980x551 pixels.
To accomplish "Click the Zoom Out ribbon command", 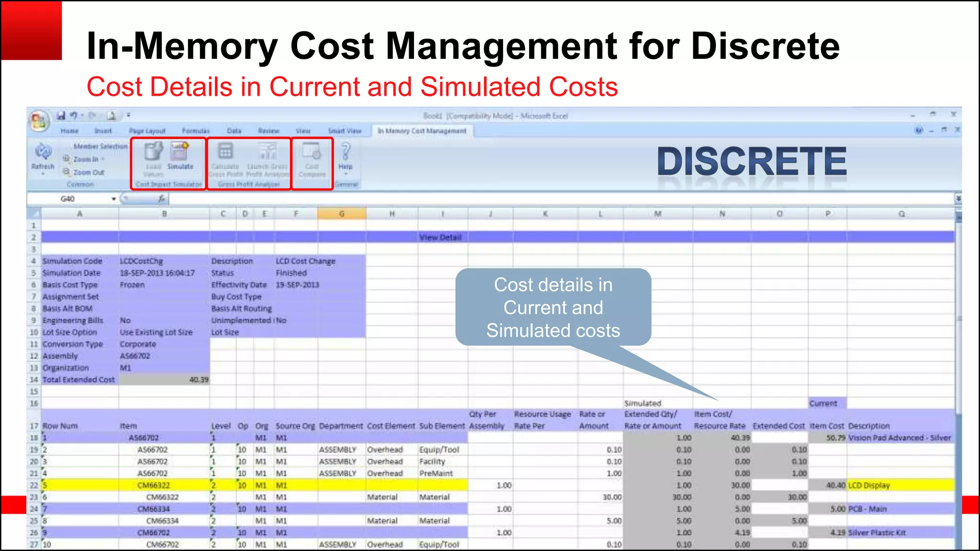I will (84, 172).
